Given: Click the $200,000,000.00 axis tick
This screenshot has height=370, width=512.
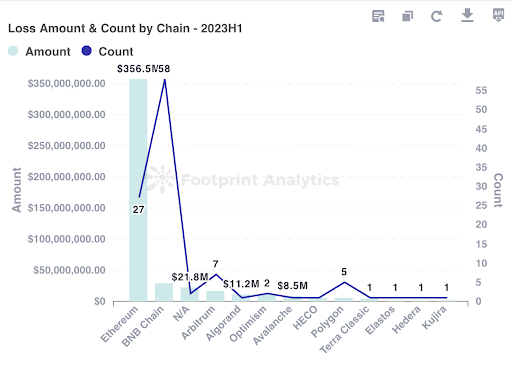Looking at the screenshot, I should click(x=66, y=177).
